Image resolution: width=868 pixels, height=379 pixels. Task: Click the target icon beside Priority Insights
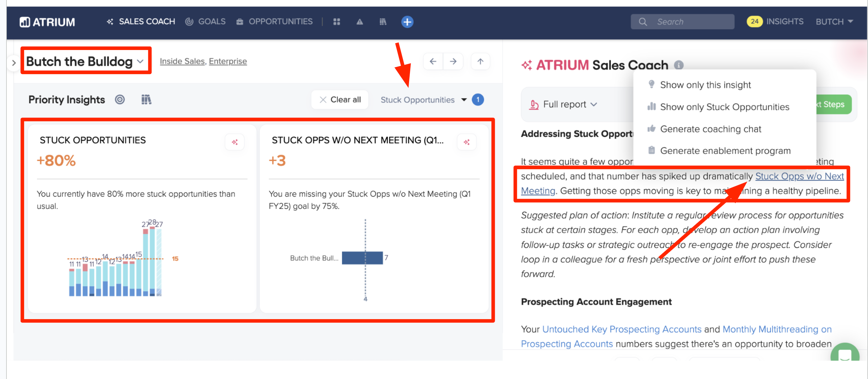point(120,100)
